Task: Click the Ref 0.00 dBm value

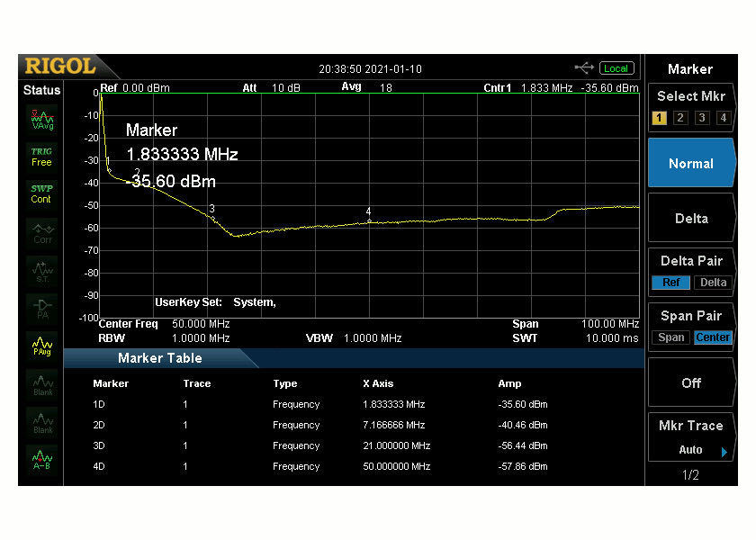Action: click(x=146, y=88)
